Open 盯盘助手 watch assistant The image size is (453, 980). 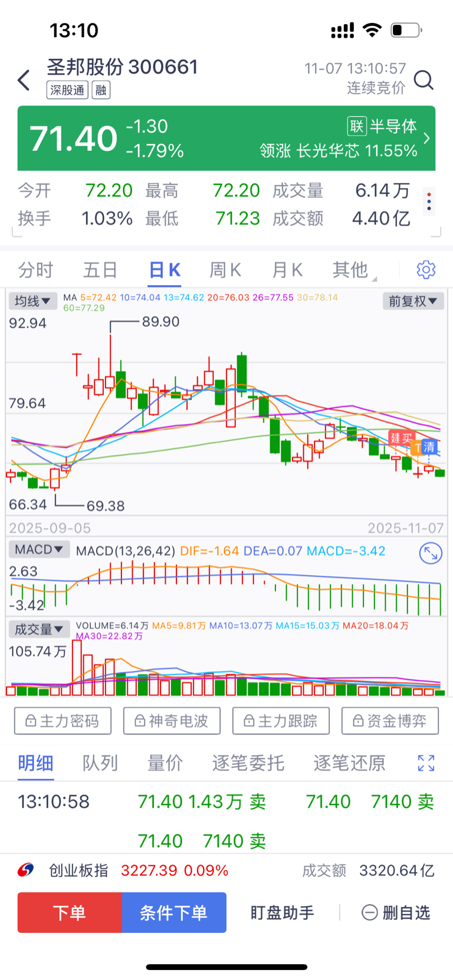pos(282,913)
